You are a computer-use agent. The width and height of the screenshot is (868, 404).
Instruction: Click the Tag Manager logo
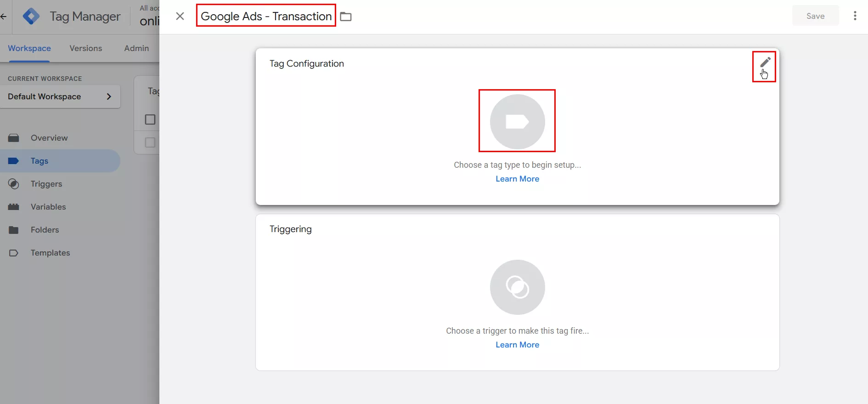pos(31,17)
